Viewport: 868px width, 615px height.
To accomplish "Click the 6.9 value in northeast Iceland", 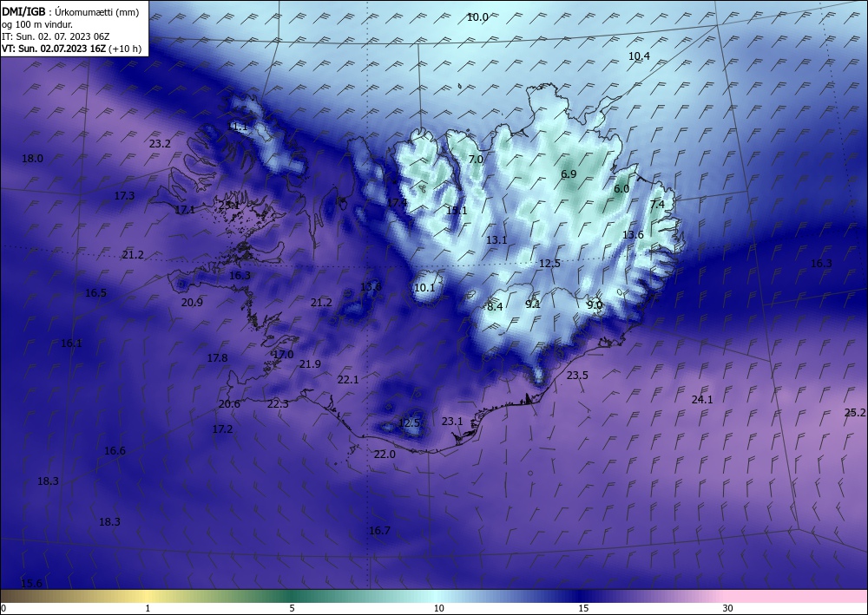I will pyautogui.click(x=569, y=174).
